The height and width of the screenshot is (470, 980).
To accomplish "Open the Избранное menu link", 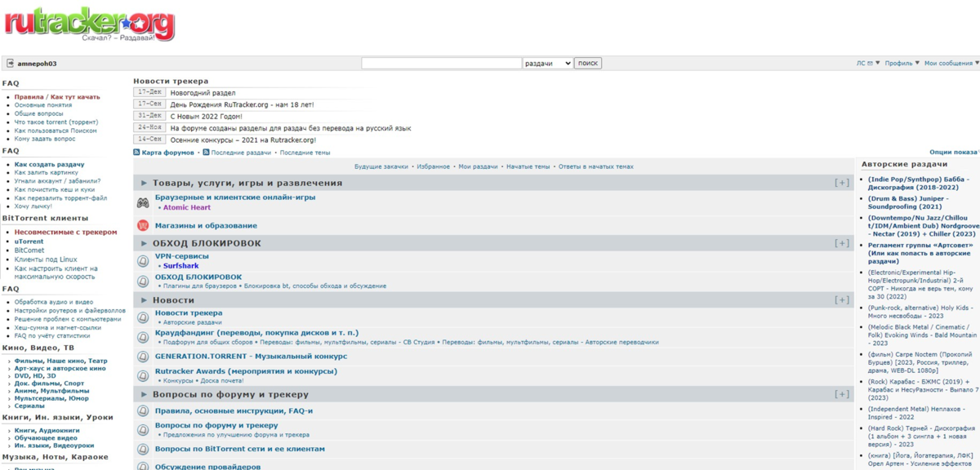I will 433,166.
